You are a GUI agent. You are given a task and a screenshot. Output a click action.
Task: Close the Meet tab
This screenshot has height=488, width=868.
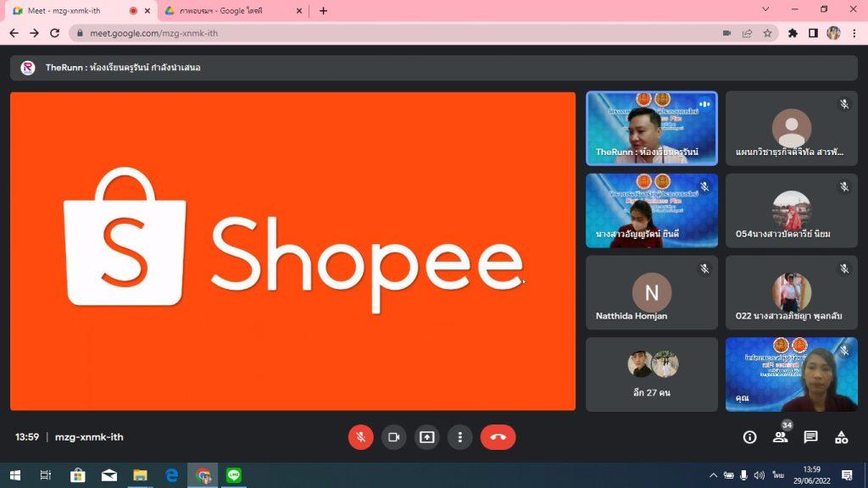pos(147,10)
